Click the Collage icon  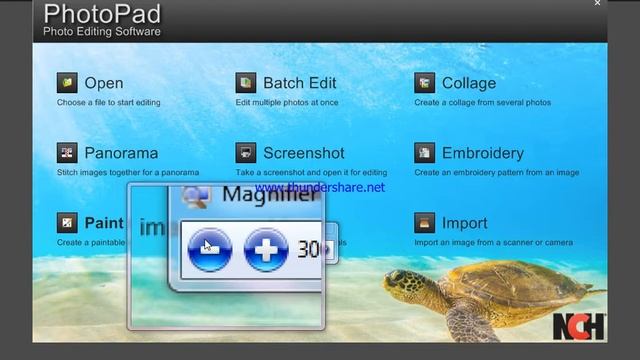[x=424, y=83]
